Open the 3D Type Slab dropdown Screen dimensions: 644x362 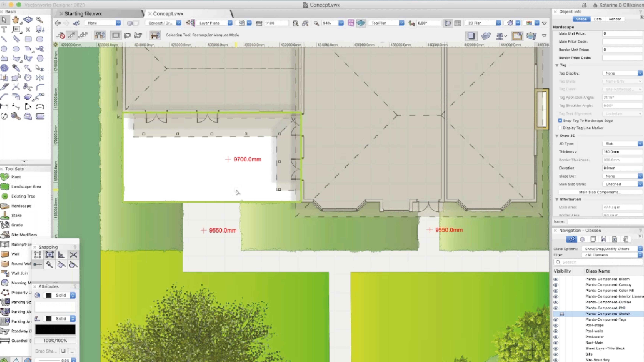click(x=622, y=144)
